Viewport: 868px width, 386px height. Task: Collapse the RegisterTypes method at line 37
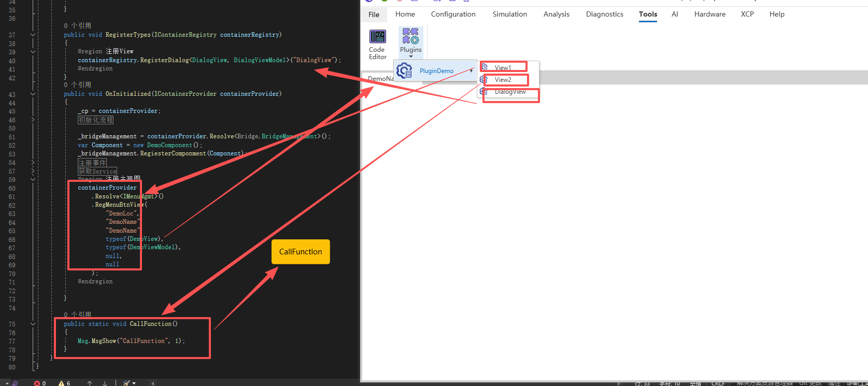coord(33,35)
